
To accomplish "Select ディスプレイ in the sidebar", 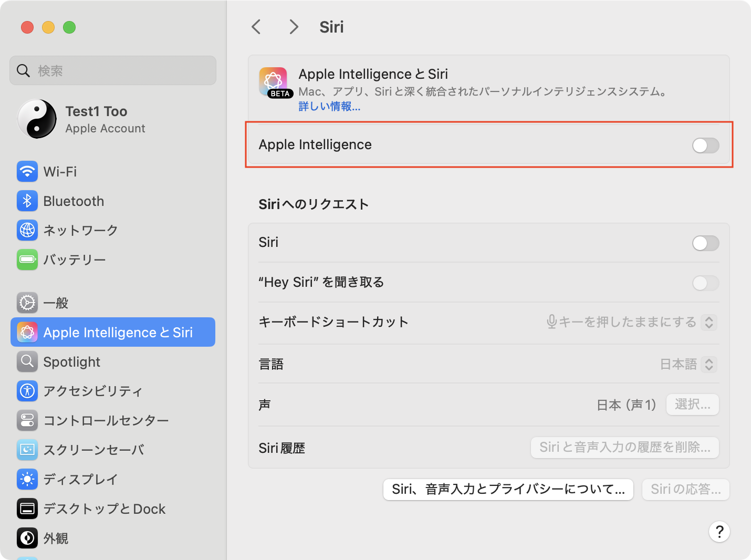I will point(80,479).
